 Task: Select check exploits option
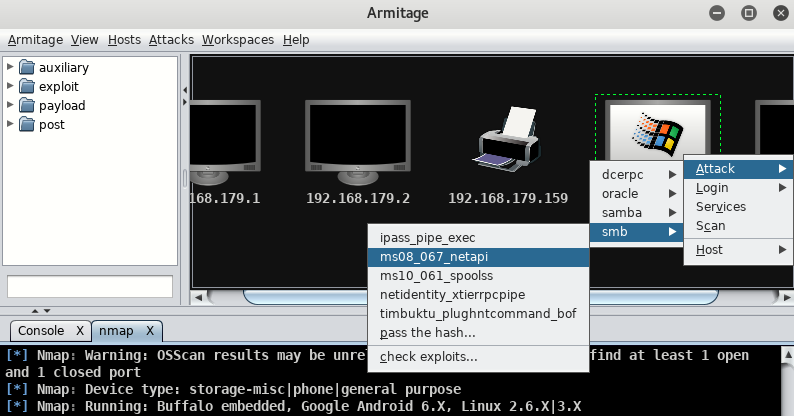click(479, 357)
